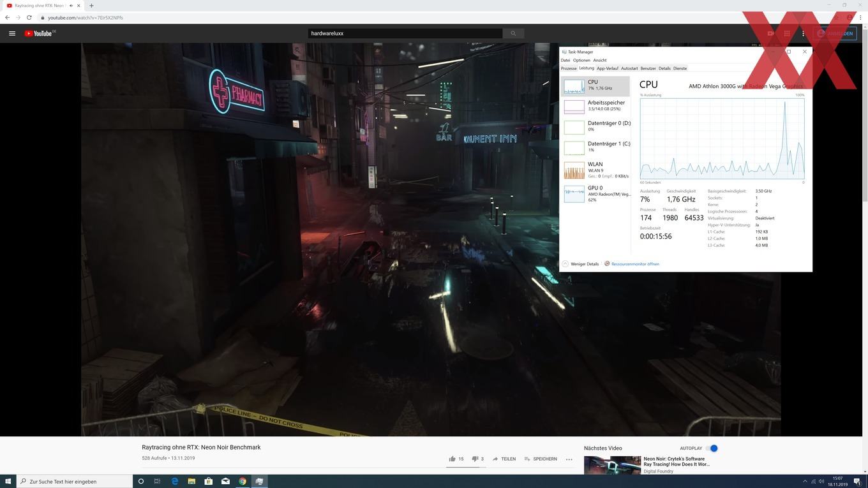This screenshot has height=488, width=868.
Task: Switch to the Benutzer tab
Action: [648, 68]
